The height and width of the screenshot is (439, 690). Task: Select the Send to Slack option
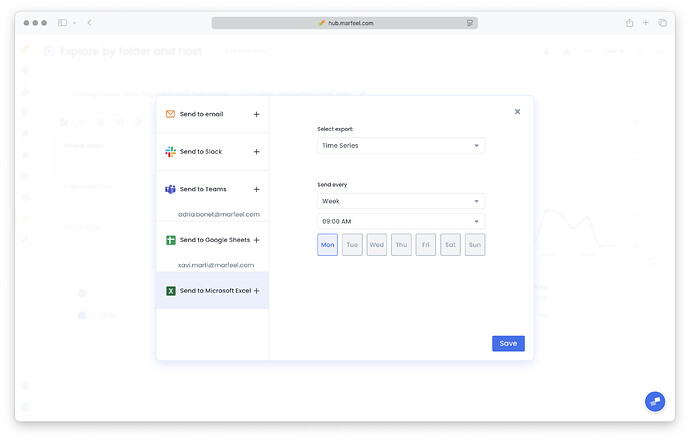(201, 152)
